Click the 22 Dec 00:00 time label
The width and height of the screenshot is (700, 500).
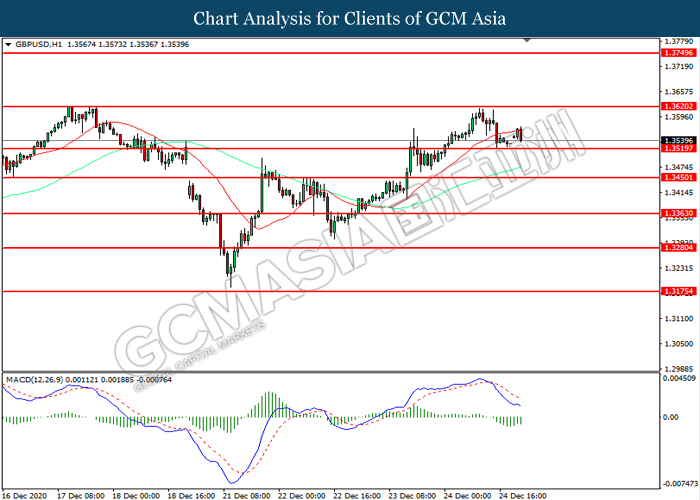point(302,496)
